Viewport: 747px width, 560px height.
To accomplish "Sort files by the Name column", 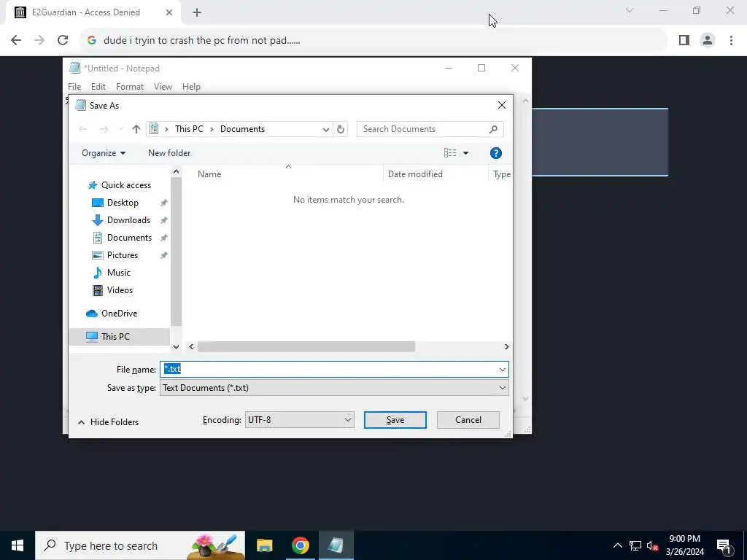I will pyautogui.click(x=209, y=174).
